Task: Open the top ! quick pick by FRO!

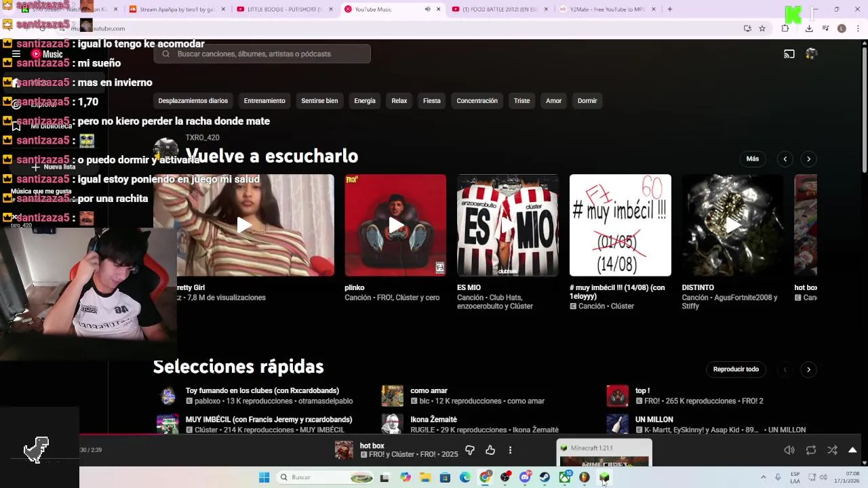Action: coord(643,391)
